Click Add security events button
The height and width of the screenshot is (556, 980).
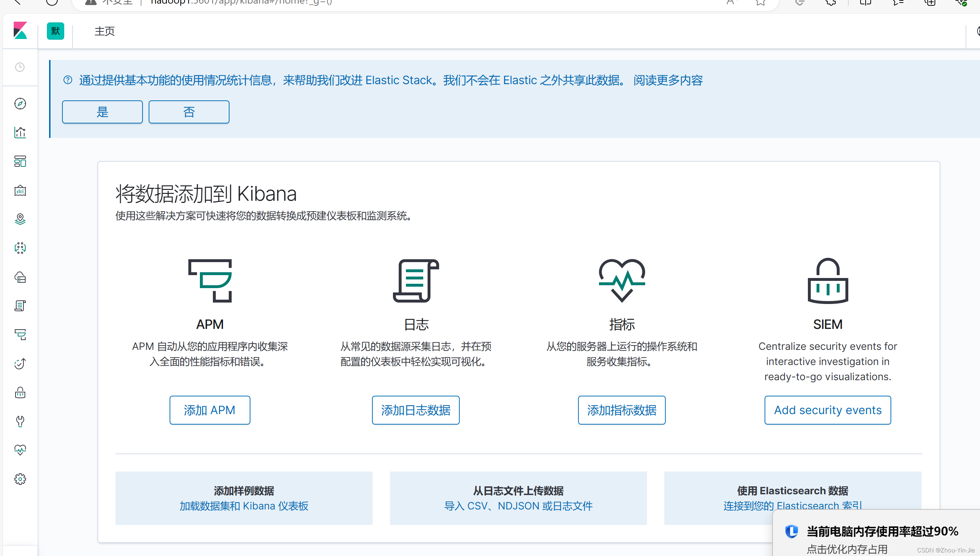click(x=827, y=410)
